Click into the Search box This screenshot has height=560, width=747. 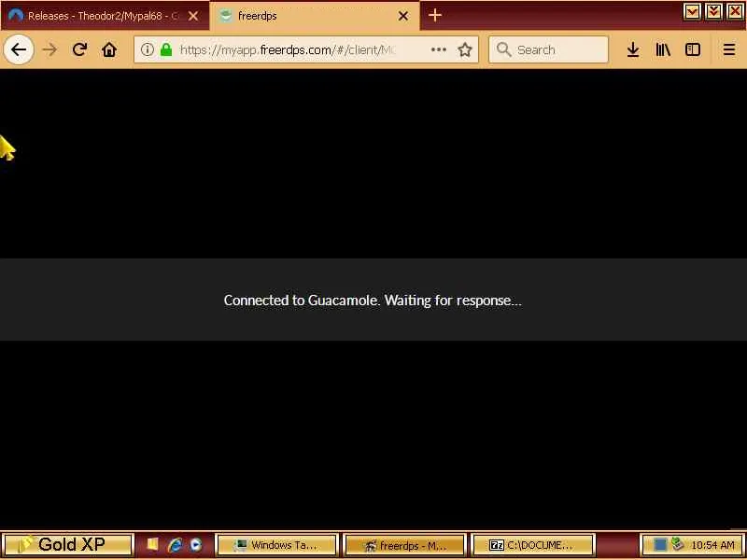(548, 49)
